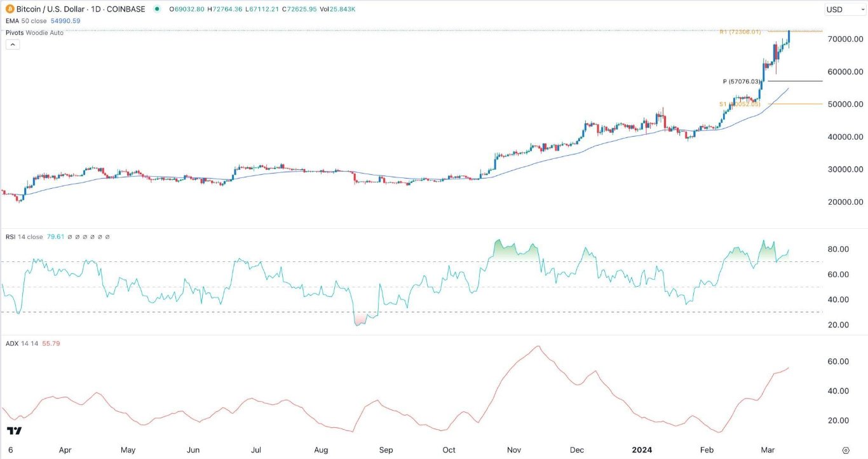Click the RSI axis 60.00 label
Viewport: 868px width, 459px height.
click(839, 275)
